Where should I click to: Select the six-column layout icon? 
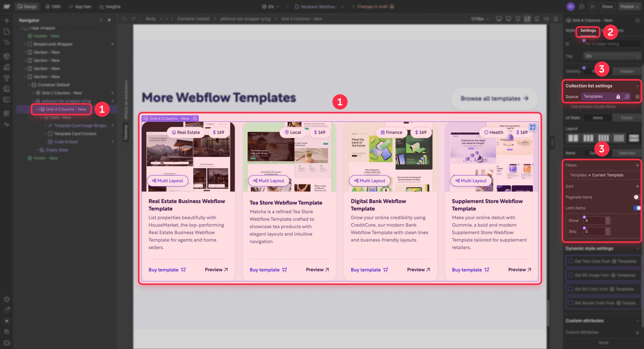coord(619,138)
